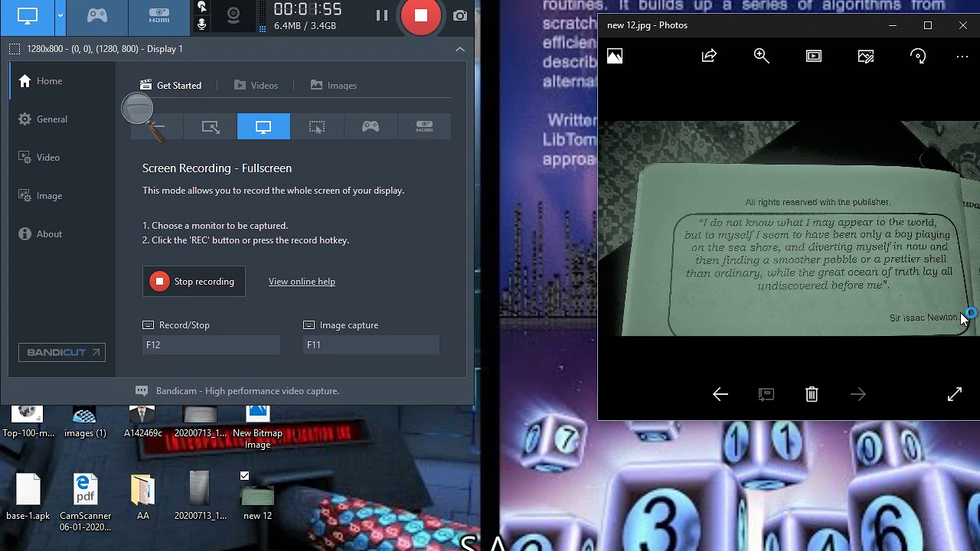Toggle mouse cursor recording option
This screenshot has height=551, width=980.
[x=201, y=7]
